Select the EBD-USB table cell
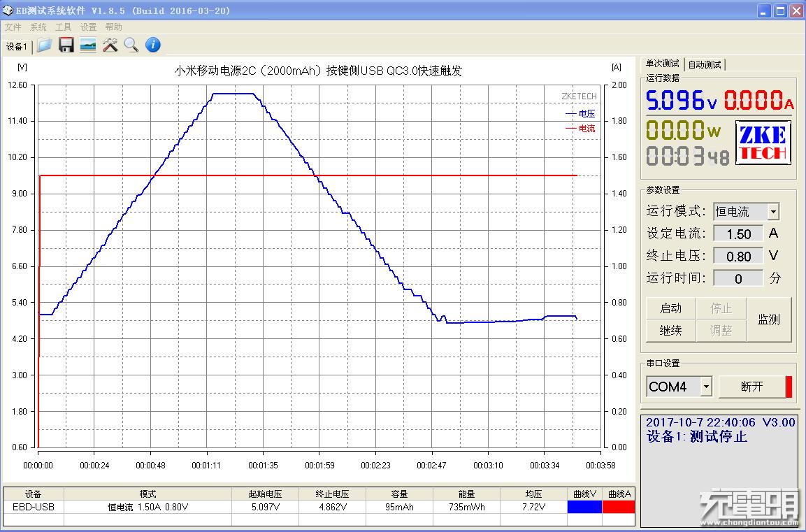 [34, 507]
